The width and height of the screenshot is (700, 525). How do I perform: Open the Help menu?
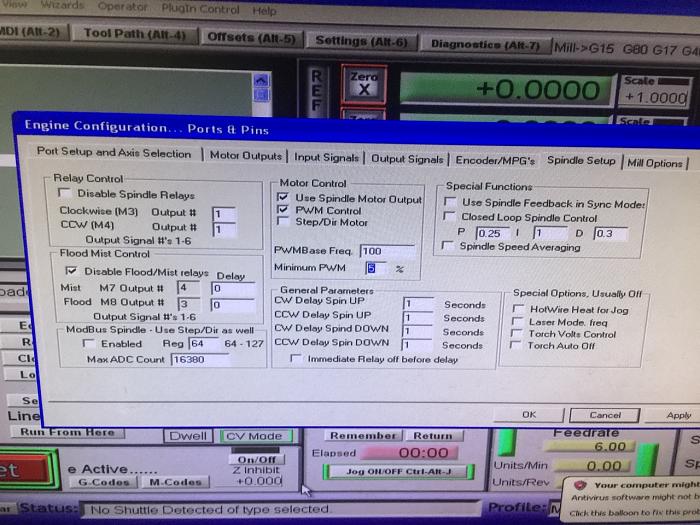pyautogui.click(x=264, y=11)
